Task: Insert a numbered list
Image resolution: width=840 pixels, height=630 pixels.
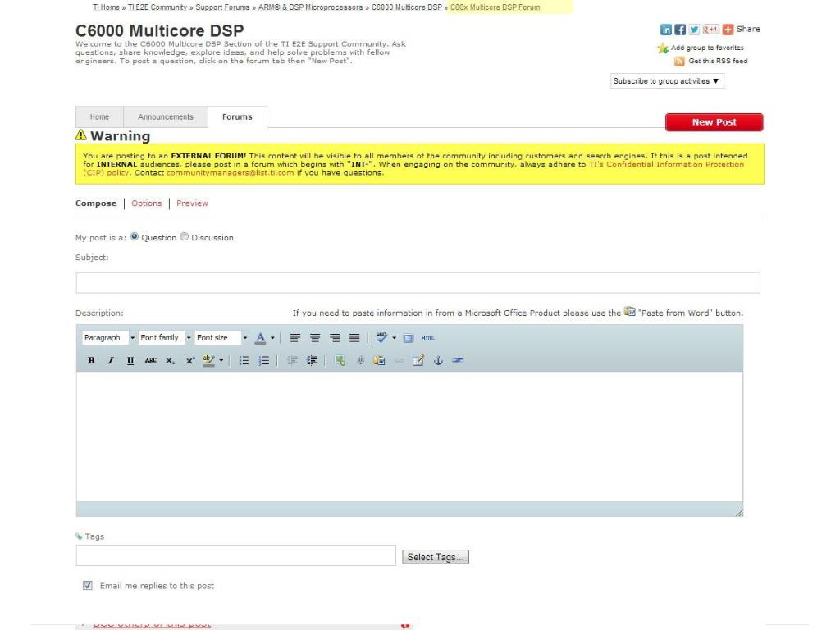Action: click(x=263, y=361)
